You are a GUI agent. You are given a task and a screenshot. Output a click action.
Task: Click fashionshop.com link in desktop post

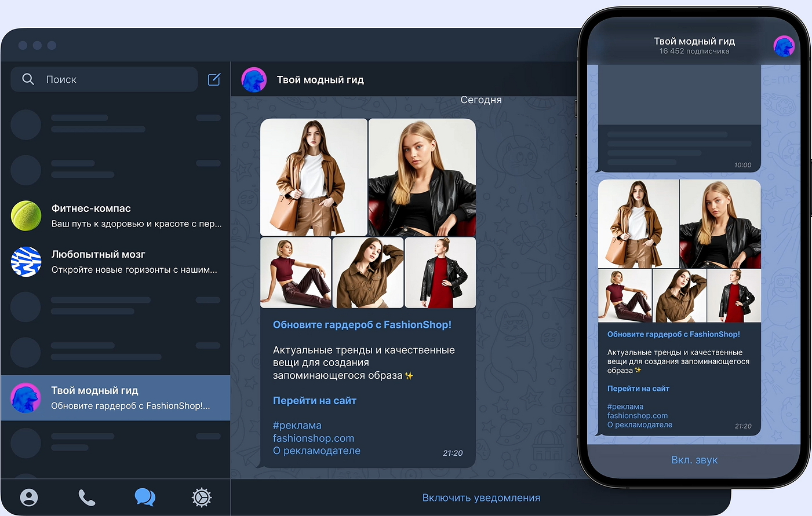click(314, 438)
